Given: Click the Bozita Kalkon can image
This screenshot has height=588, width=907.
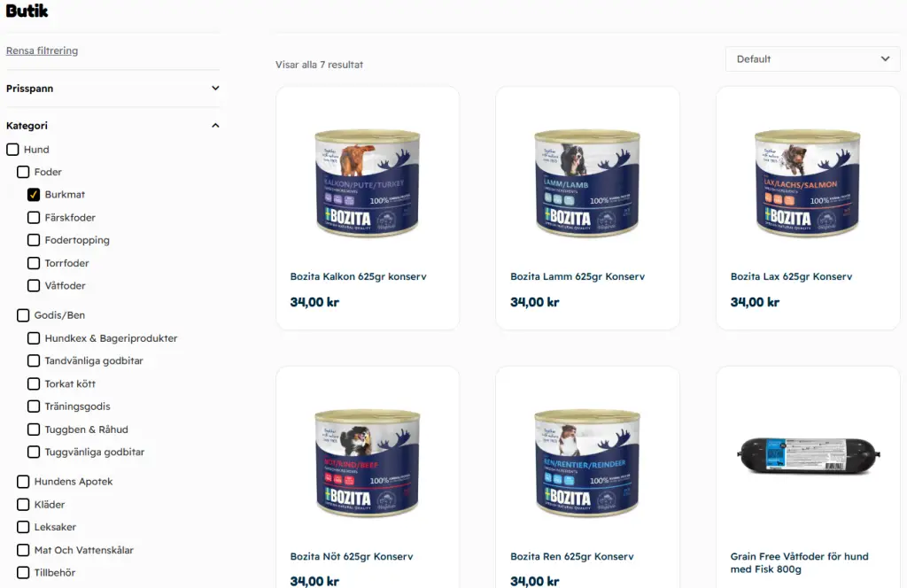Looking at the screenshot, I should [368, 182].
